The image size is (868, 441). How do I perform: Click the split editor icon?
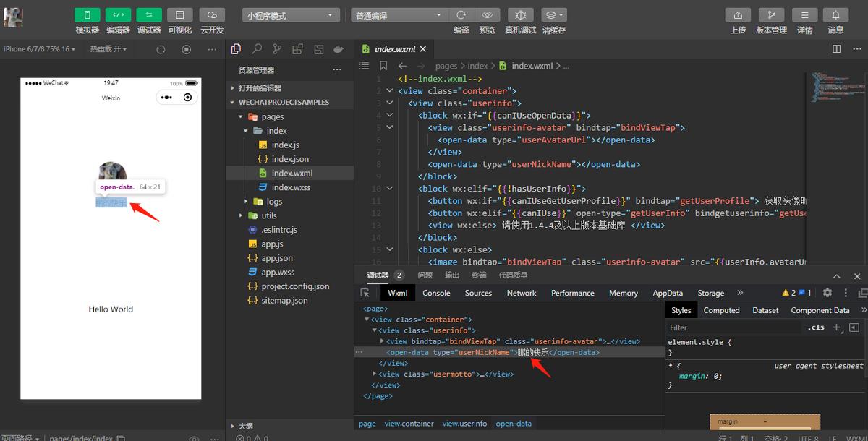click(837, 49)
